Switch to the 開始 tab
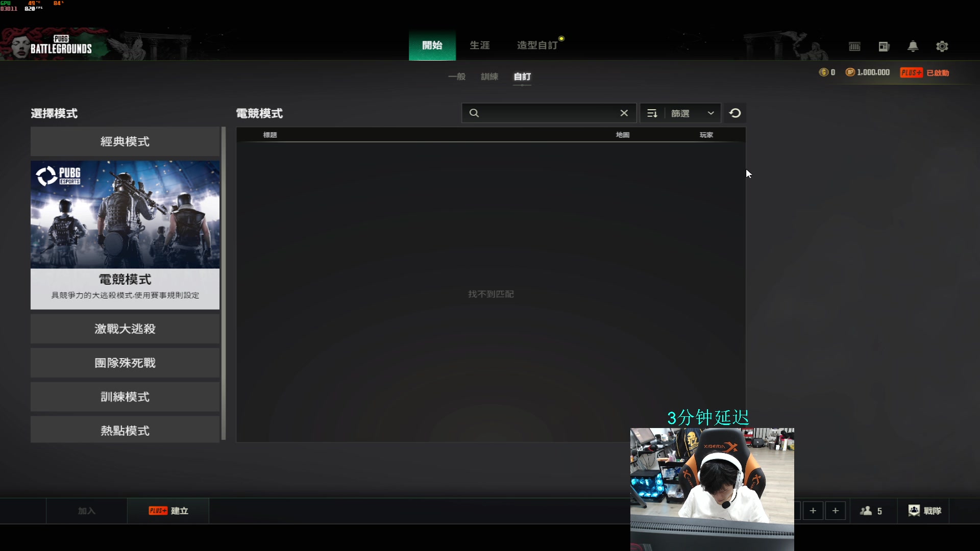Image resolution: width=980 pixels, height=551 pixels. click(x=432, y=45)
